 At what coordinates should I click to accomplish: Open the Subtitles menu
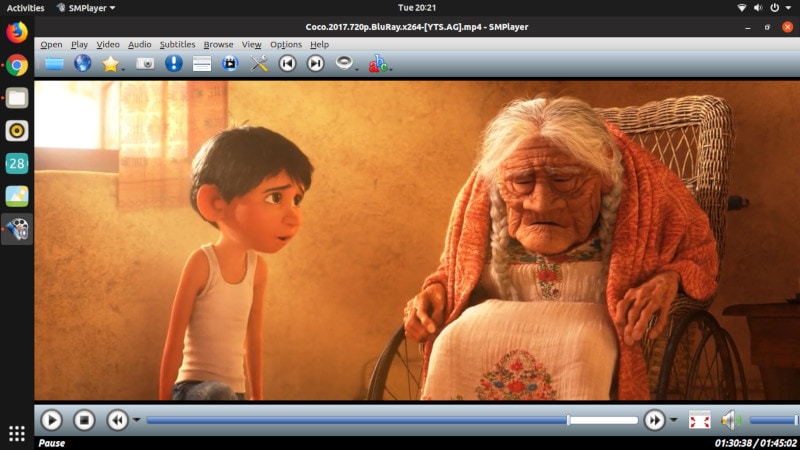(177, 45)
